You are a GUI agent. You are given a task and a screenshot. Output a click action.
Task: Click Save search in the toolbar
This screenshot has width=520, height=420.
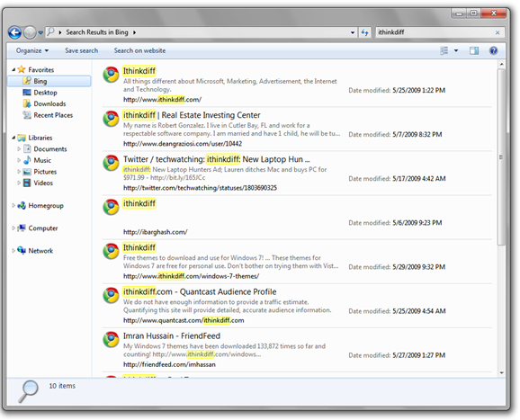point(82,50)
